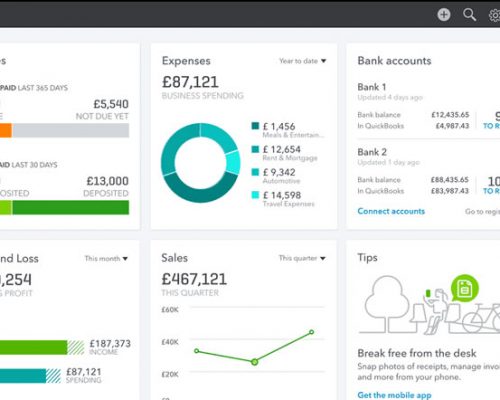
Task: Click the £87,121 business spending total
Action: (190, 82)
